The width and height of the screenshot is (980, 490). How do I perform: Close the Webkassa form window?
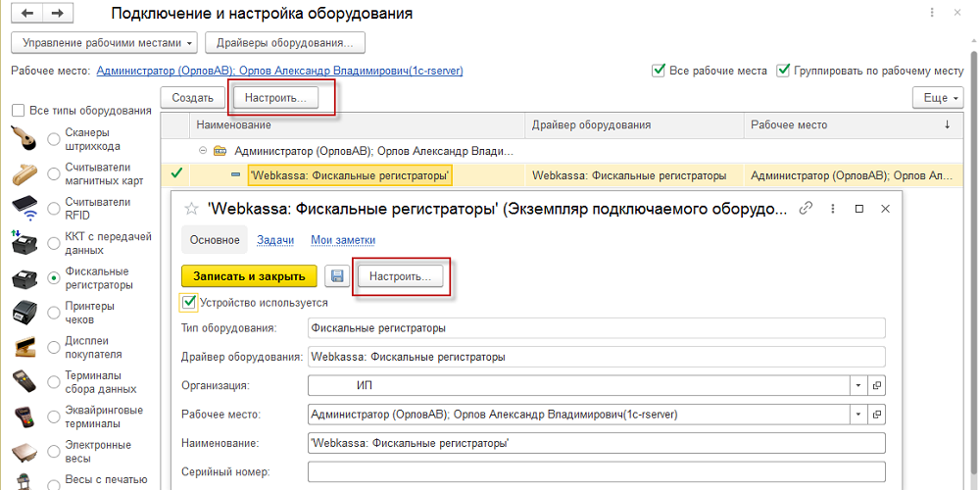(x=885, y=209)
